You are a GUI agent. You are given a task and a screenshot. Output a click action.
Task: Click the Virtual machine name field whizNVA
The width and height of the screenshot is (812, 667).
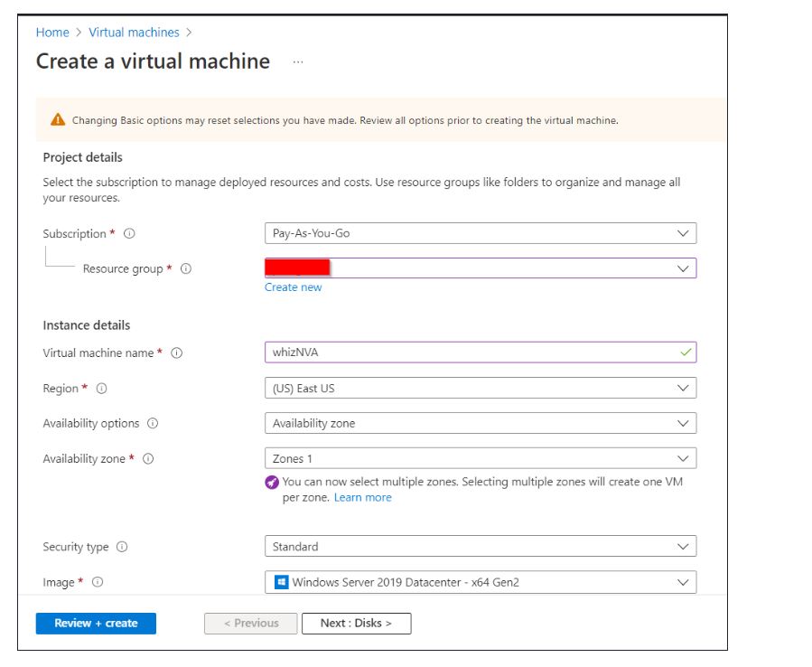tap(481, 353)
